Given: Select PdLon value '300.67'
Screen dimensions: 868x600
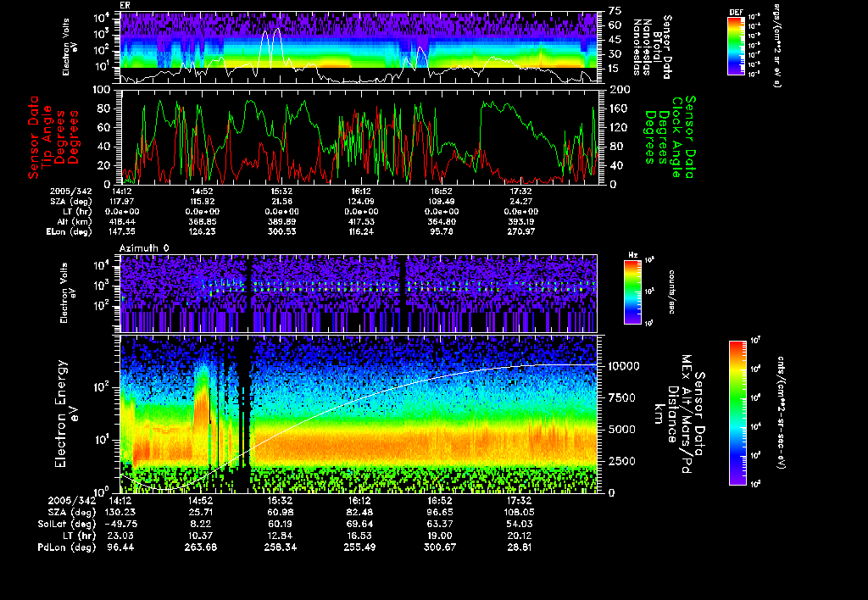Looking at the screenshot, I should coord(440,547).
